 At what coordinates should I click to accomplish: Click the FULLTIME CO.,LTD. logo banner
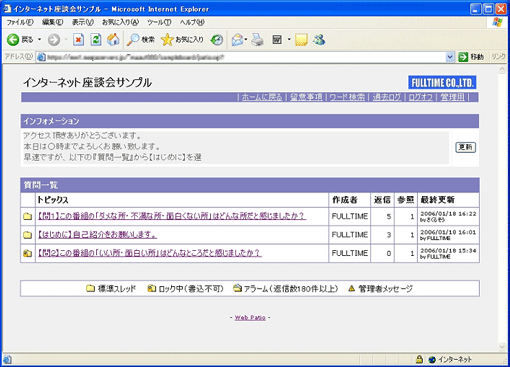pyautogui.click(x=442, y=82)
